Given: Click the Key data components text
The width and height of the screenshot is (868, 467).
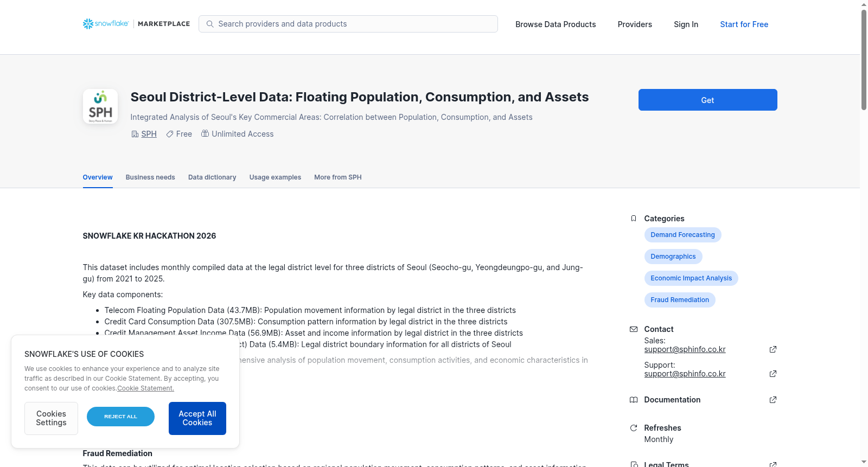Looking at the screenshot, I should (x=123, y=295).
